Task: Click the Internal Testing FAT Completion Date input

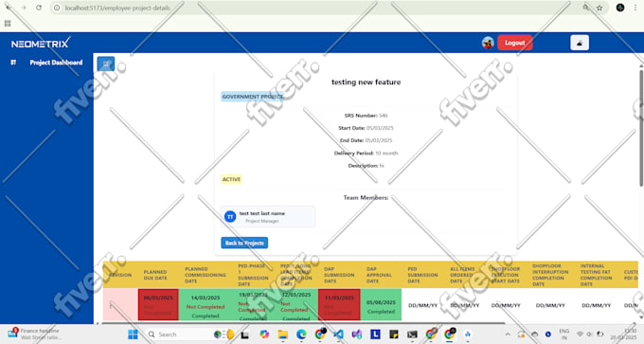Action: (x=597, y=305)
